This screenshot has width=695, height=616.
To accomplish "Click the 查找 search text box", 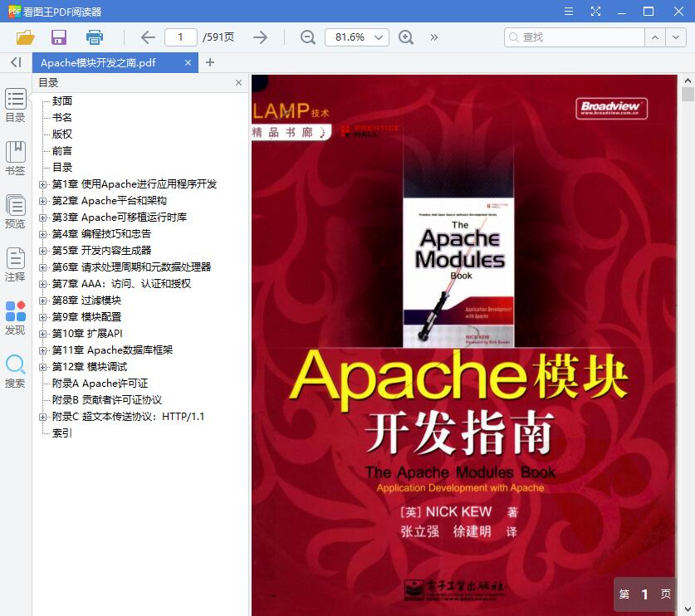I will [x=575, y=37].
